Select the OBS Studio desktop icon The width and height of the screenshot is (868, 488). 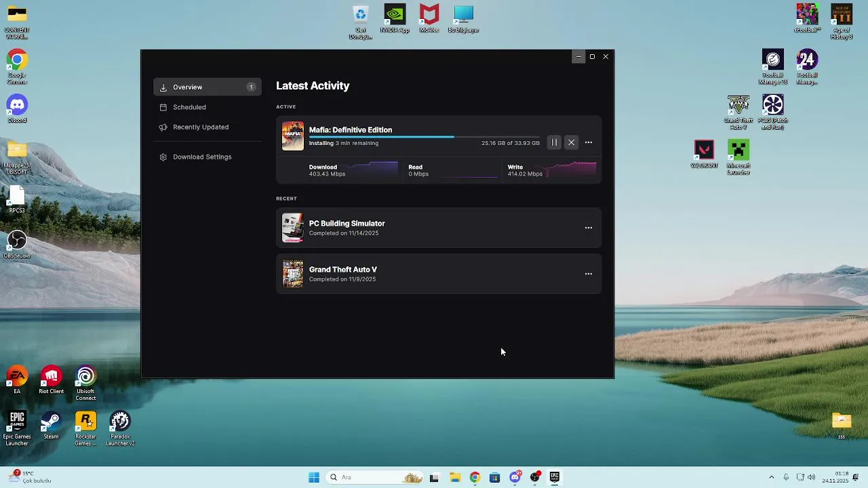click(x=17, y=245)
